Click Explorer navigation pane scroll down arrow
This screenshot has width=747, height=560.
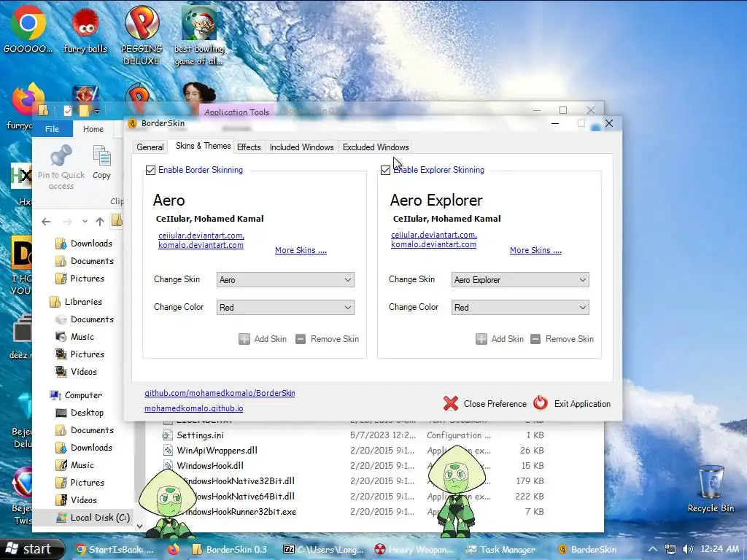pyautogui.click(x=139, y=526)
